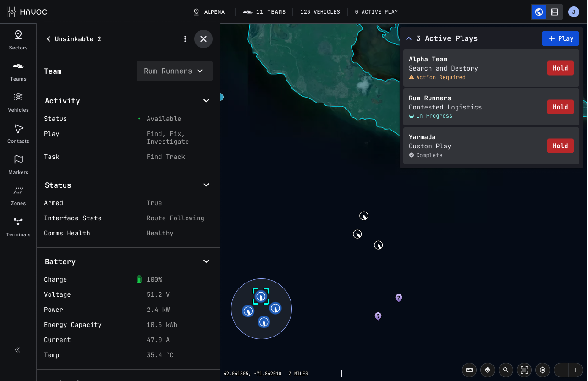
Task: Open the Terminals sidebar section
Action: coord(18,227)
